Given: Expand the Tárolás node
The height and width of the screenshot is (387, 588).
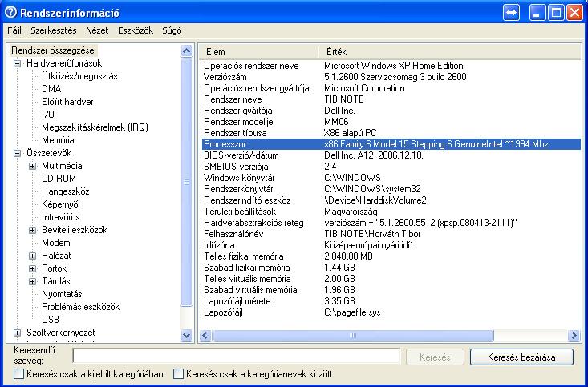Looking at the screenshot, I should (x=33, y=281).
